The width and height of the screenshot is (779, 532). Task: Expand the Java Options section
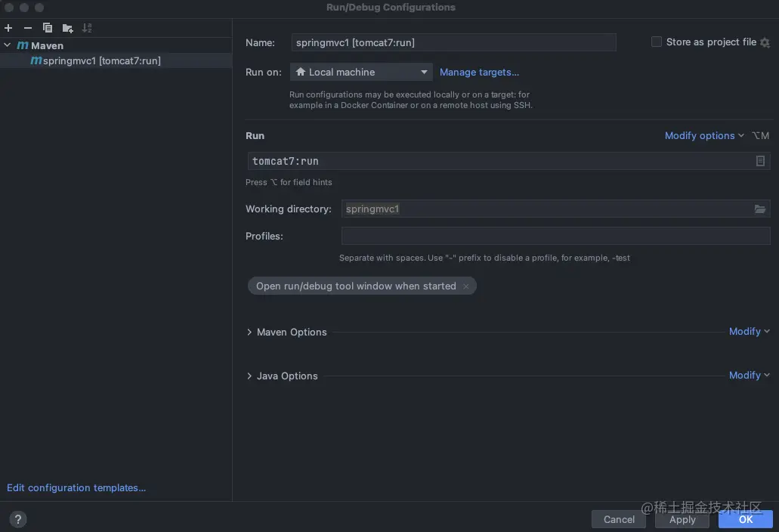[x=249, y=376]
